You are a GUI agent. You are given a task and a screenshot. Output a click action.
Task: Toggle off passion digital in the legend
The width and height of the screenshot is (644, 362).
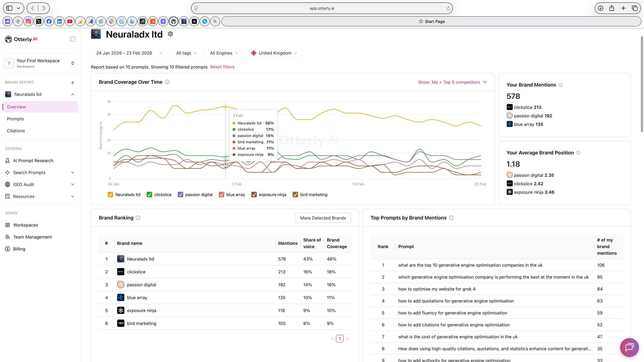click(180, 194)
